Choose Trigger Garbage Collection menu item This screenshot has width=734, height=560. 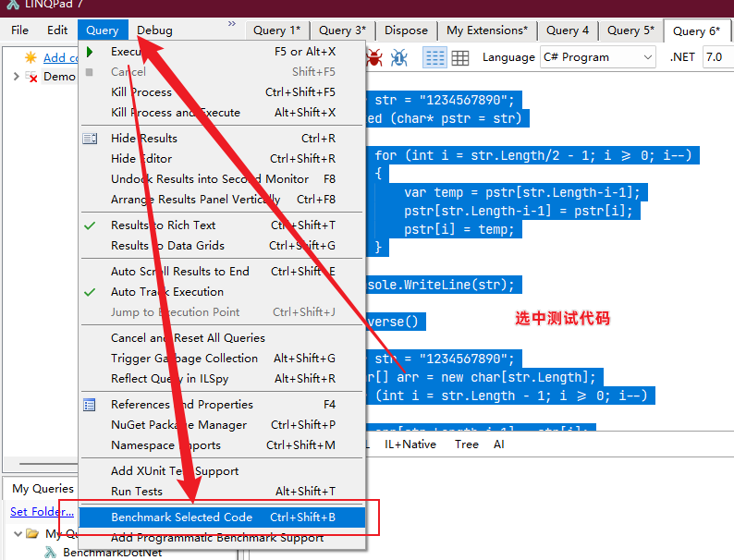click(223, 359)
